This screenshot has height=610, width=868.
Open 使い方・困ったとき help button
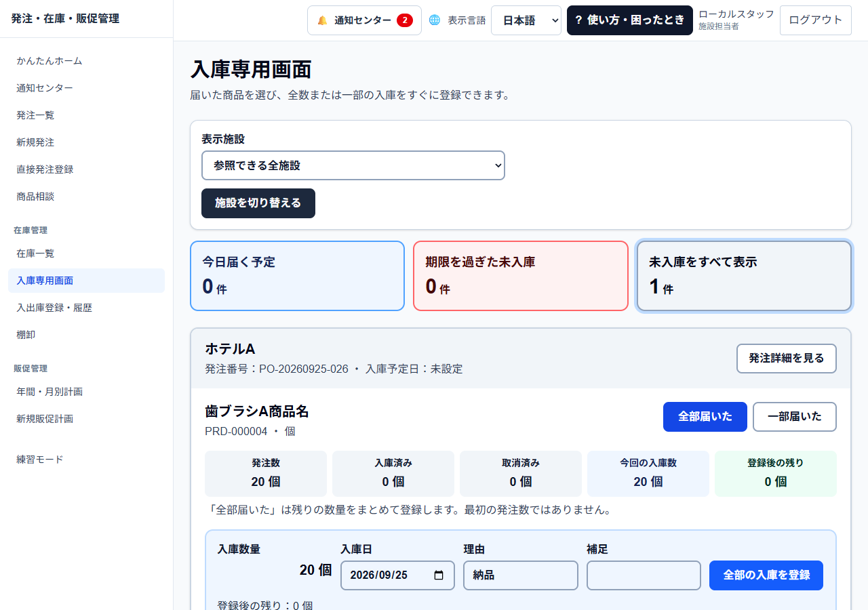click(x=630, y=20)
